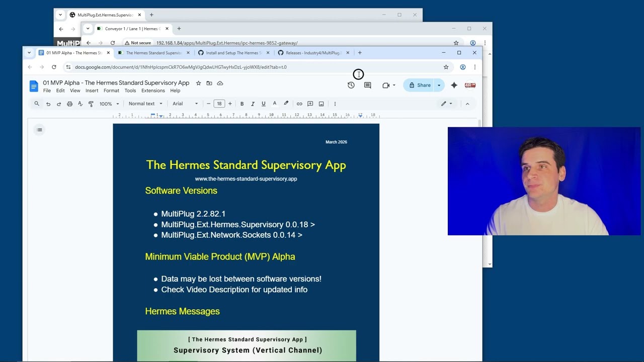Add comment toolbar icon

click(x=310, y=104)
